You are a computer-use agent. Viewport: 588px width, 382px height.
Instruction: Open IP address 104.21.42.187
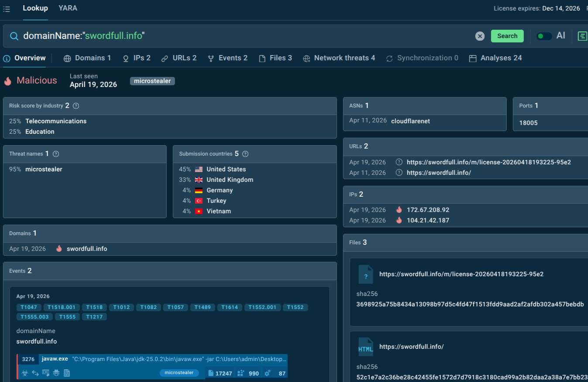(x=428, y=220)
